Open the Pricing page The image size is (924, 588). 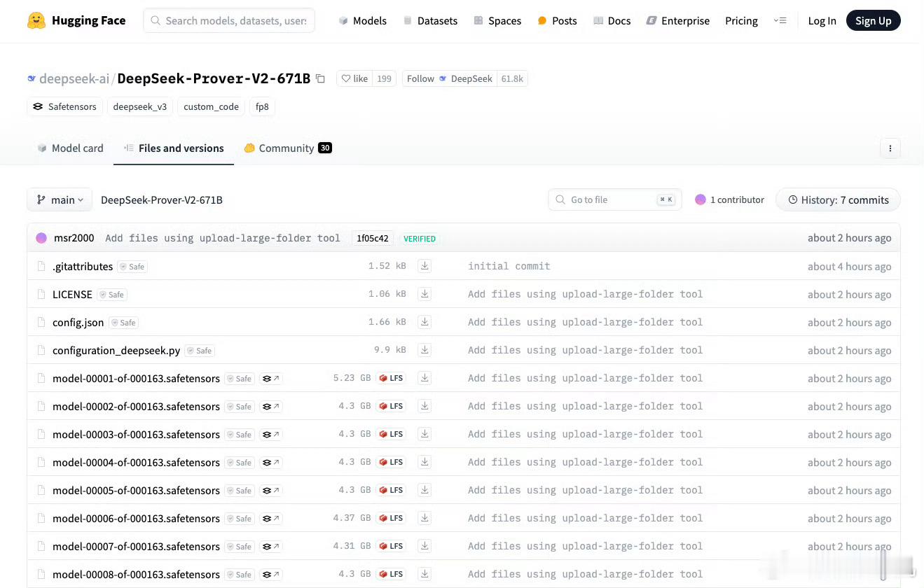tap(741, 21)
